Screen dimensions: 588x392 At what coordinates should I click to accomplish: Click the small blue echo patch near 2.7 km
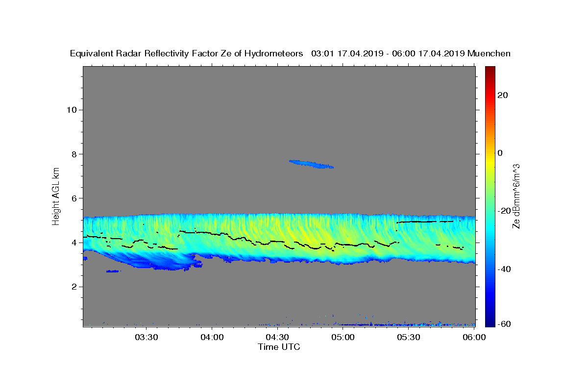click(x=113, y=271)
